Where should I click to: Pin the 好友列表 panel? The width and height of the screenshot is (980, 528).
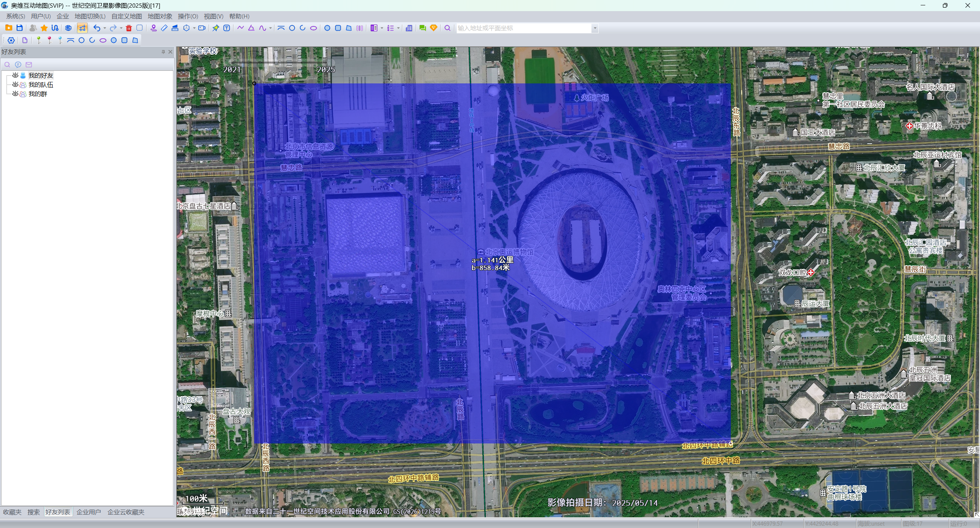pyautogui.click(x=163, y=52)
